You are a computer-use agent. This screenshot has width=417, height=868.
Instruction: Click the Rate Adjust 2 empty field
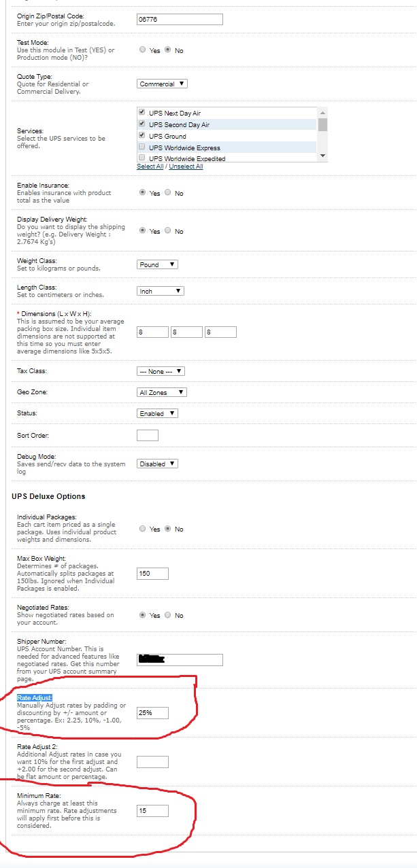[x=152, y=762]
